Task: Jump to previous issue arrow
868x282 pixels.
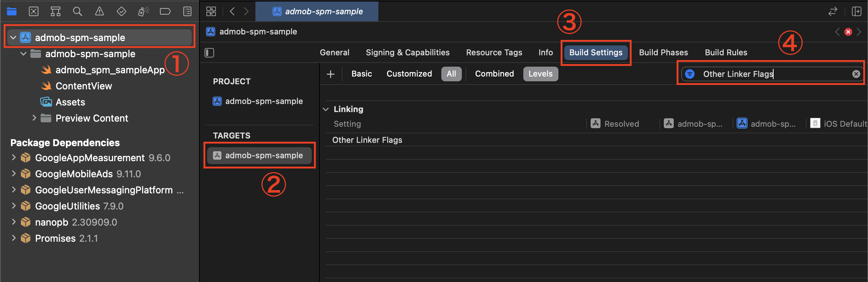Action: [837, 32]
